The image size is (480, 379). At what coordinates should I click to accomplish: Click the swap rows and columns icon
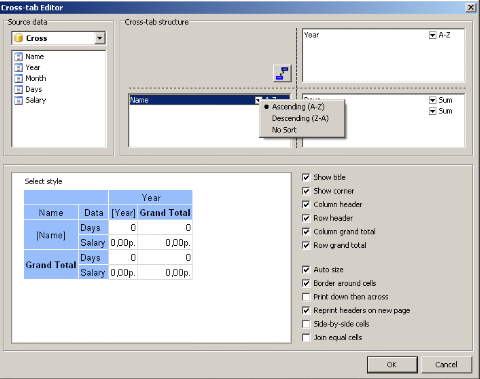pyautogui.click(x=282, y=73)
